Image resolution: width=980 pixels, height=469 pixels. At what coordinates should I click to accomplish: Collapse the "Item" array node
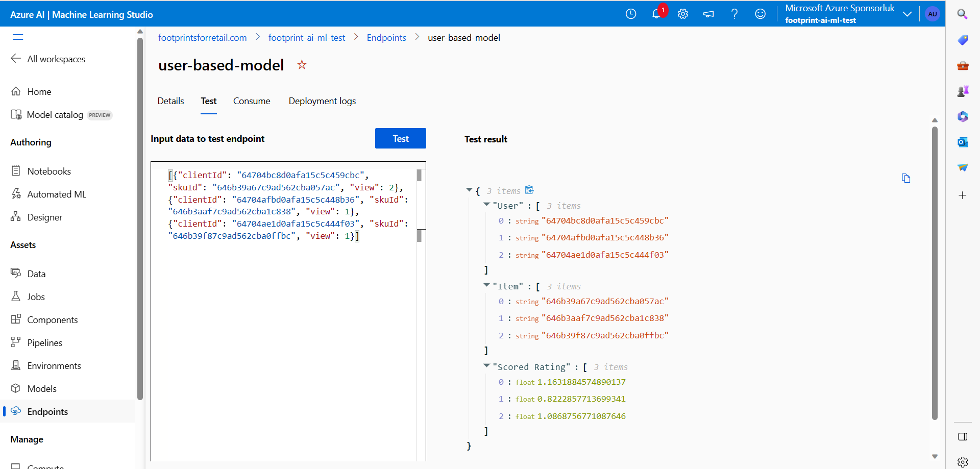(486, 285)
